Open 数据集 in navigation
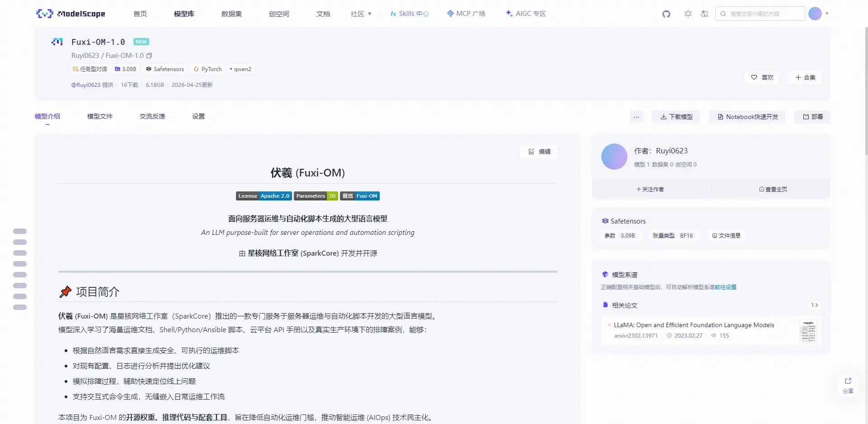 click(x=231, y=14)
